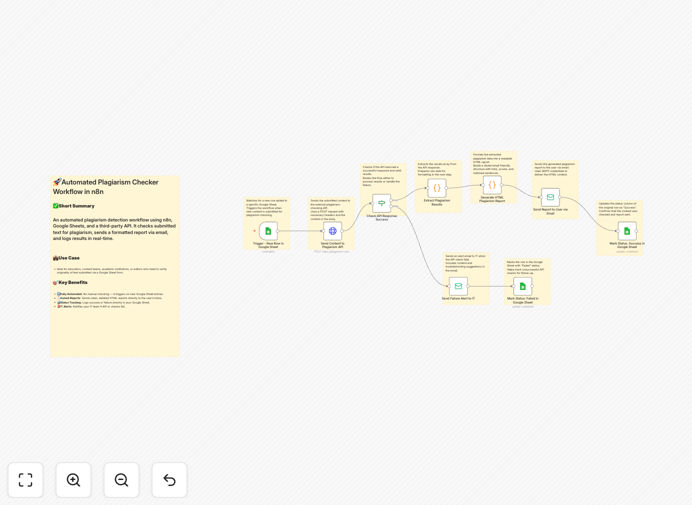The width and height of the screenshot is (692, 505).
Task: Select the Generate HTML Plagiarism Report node
Action: (x=492, y=185)
